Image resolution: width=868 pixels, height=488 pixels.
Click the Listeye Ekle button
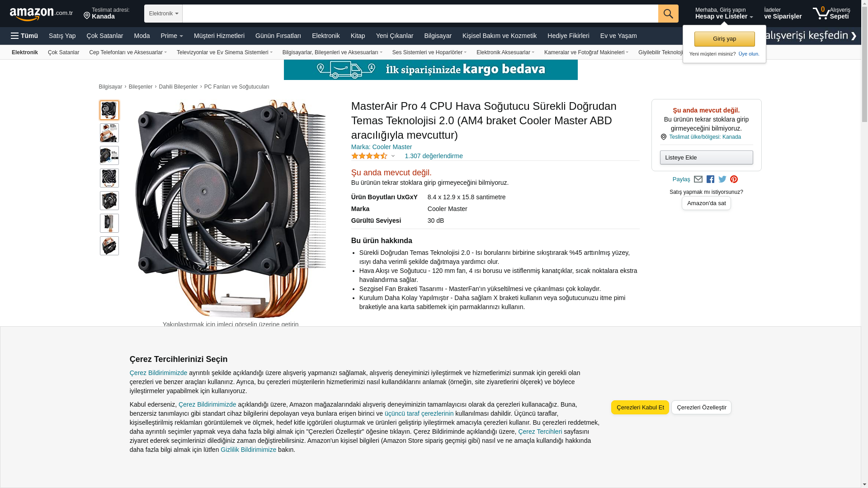tap(706, 157)
